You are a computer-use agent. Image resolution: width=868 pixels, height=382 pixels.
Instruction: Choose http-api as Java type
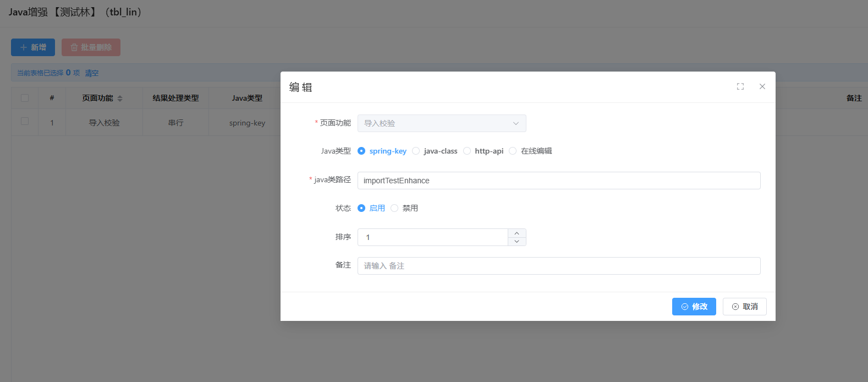467,151
